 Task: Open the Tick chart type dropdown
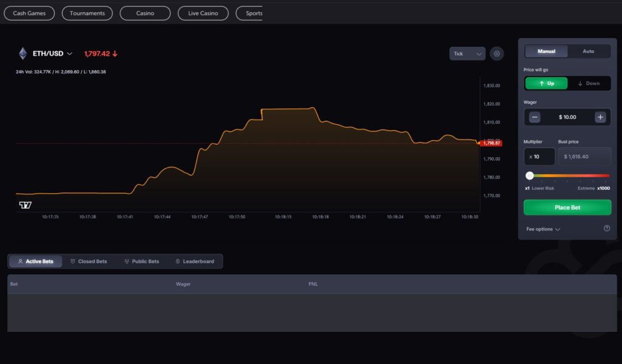pos(467,53)
